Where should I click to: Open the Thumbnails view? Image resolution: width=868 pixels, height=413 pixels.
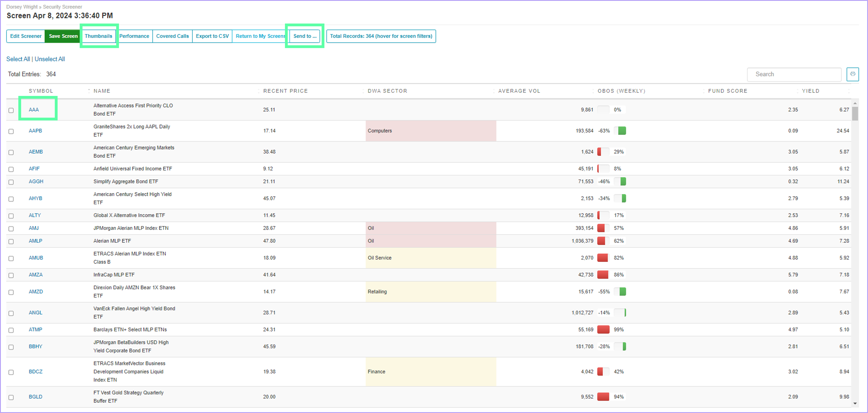98,36
